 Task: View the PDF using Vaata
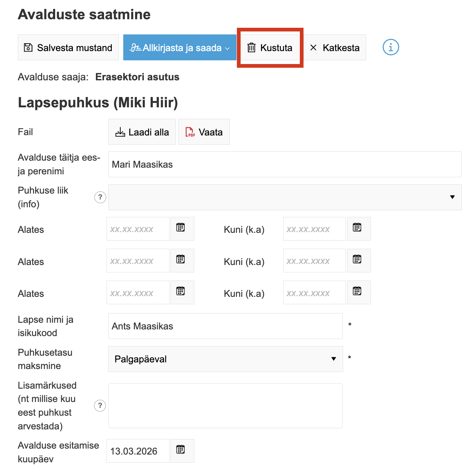204,132
